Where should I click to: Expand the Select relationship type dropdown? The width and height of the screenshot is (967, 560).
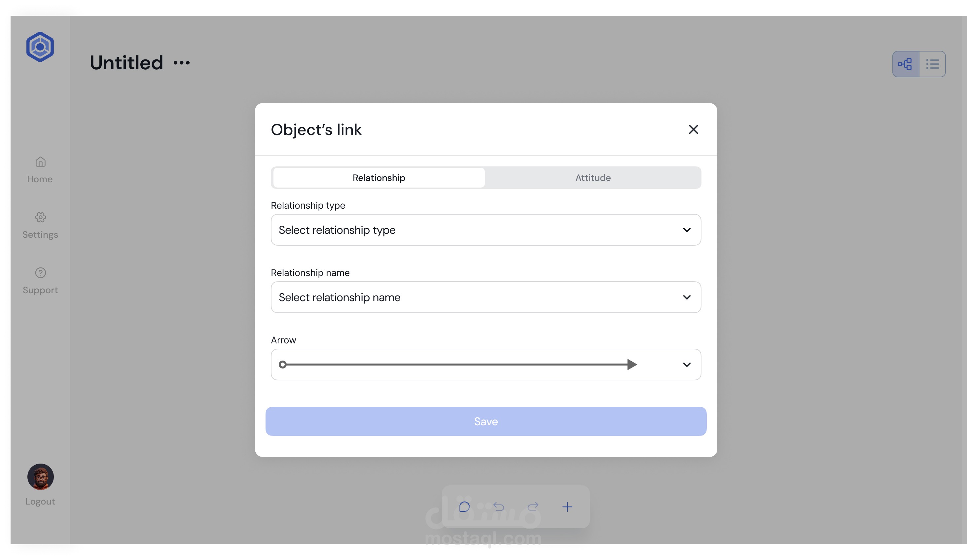(x=486, y=230)
